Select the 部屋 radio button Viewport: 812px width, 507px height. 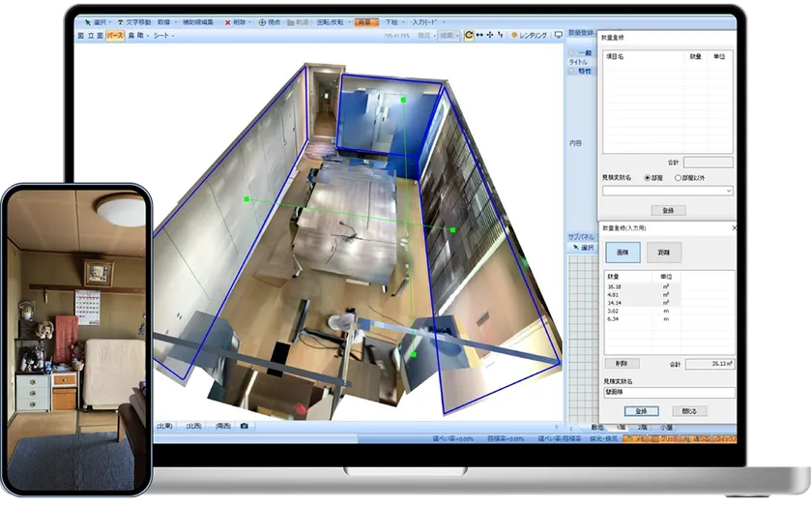pos(647,178)
